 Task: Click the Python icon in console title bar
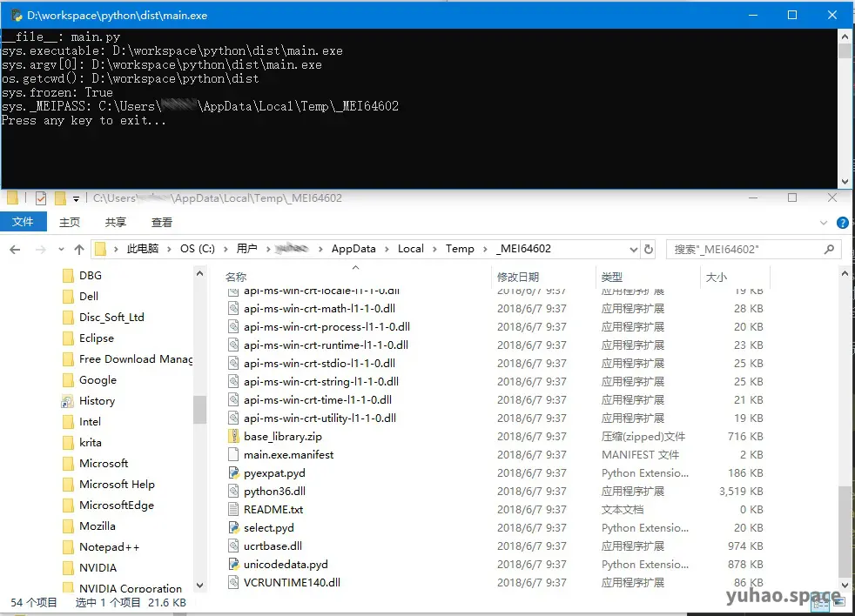(17, 16)
